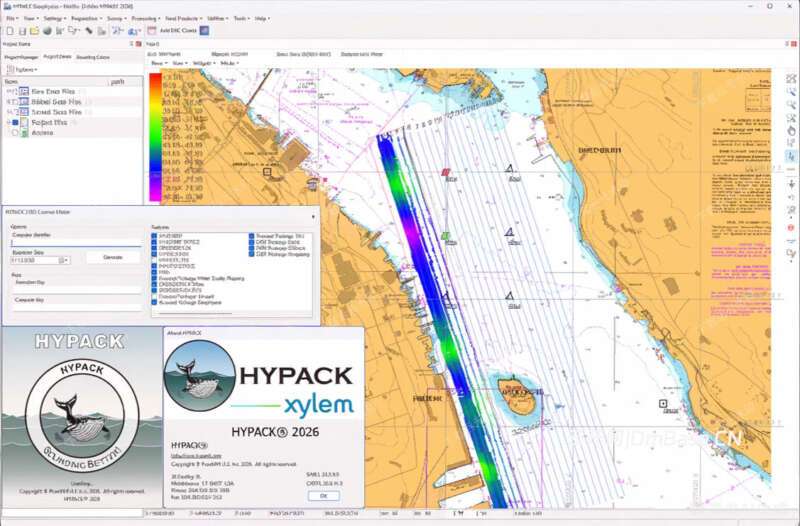Open the Processing menu

click(145, 18)
